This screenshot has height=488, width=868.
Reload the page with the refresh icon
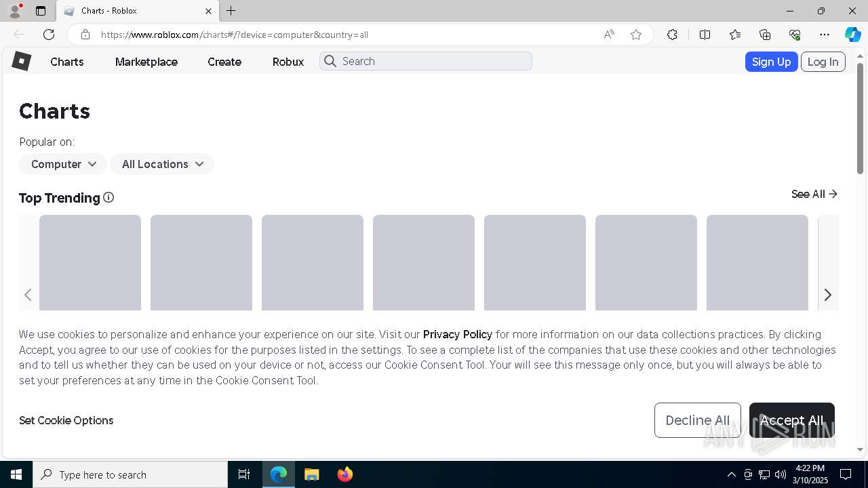49,35
